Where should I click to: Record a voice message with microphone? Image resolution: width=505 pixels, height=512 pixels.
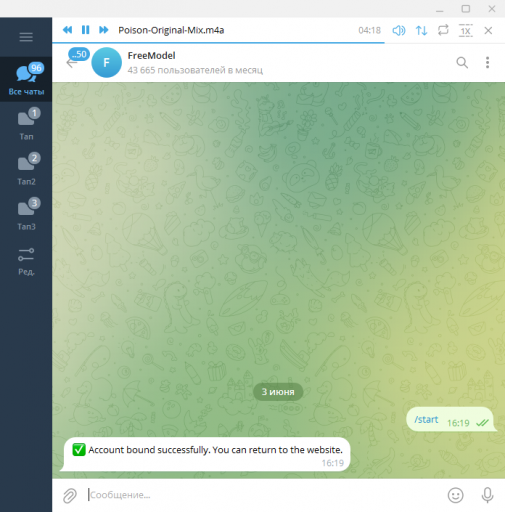click(x=487, y=495)
